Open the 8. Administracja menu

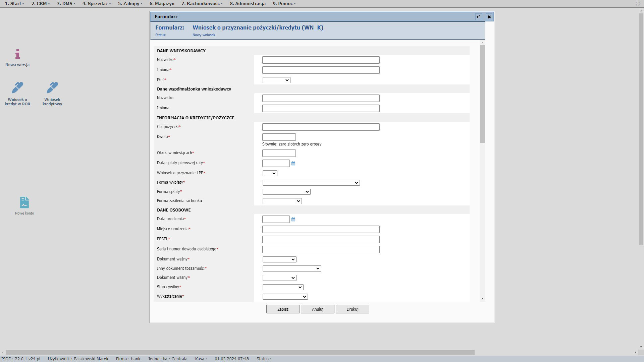point(248,3)
